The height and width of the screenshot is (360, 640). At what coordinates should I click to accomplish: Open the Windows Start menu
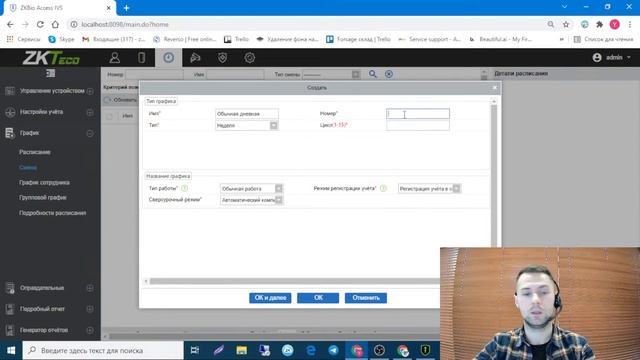click(x=11, y=350)
